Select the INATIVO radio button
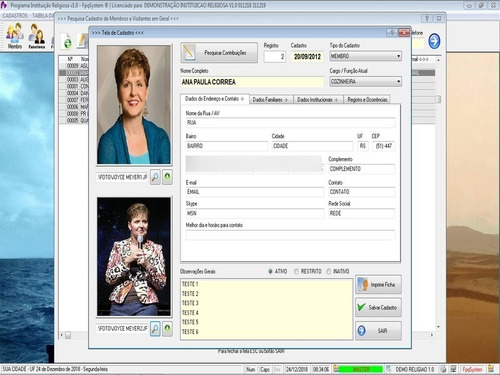 click(x=329, y=271)
